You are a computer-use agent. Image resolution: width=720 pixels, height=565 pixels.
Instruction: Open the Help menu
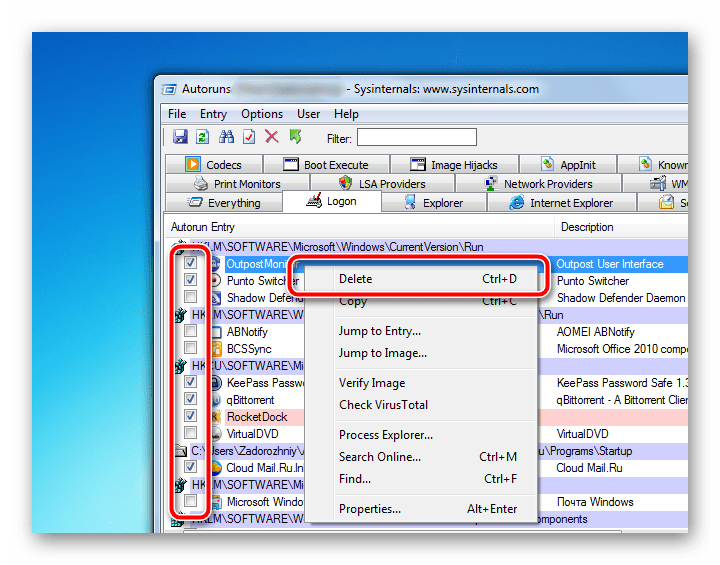click(x=346, y=114)
